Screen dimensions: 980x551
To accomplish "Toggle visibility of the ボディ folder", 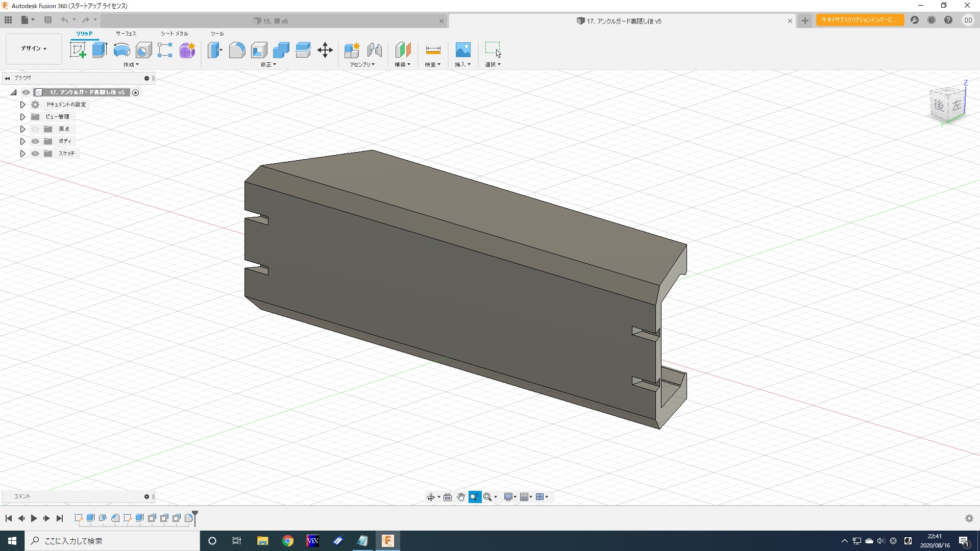I will click(35, 141).
